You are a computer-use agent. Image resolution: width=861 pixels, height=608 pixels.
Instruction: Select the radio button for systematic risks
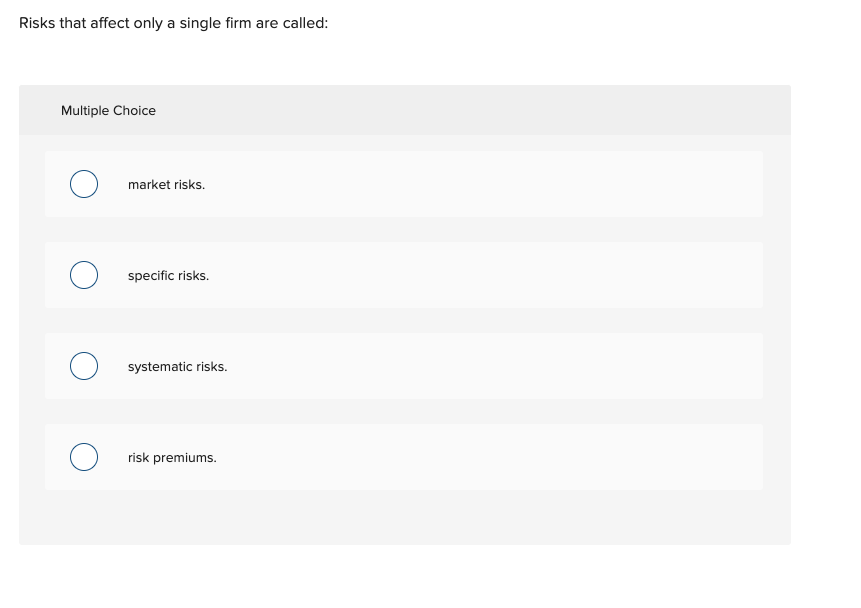point(84,366)
